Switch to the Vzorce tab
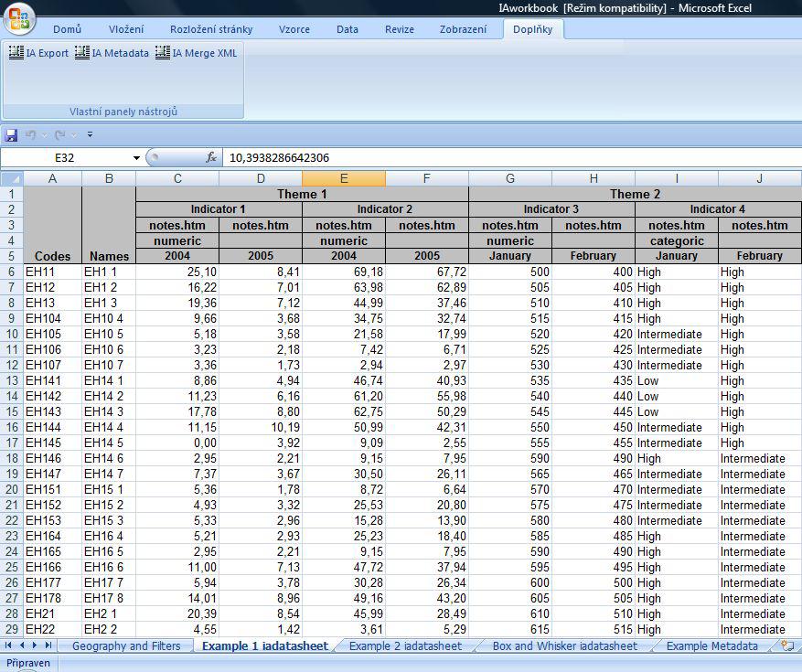The width and height of the screenshot is (802, 672). coord(294,29)
